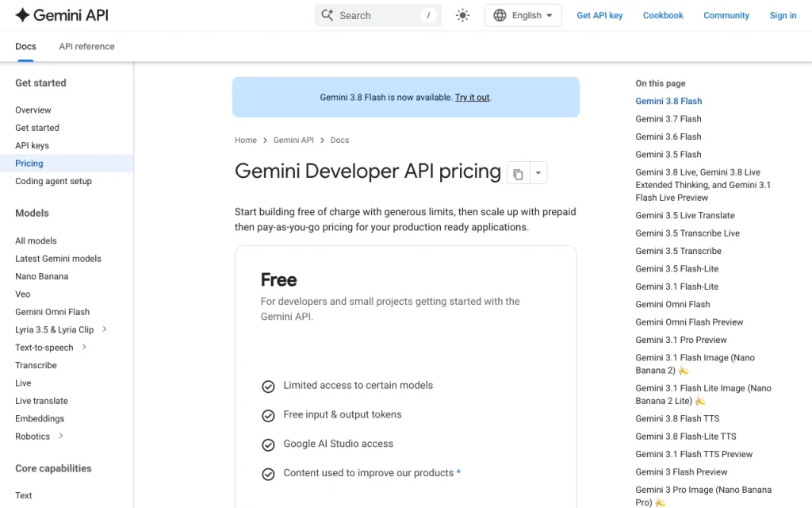The width and height of the screenshot is (812, 508).
Task: Open sidebar item Get started under Overview
Action: tap(37, 128)
